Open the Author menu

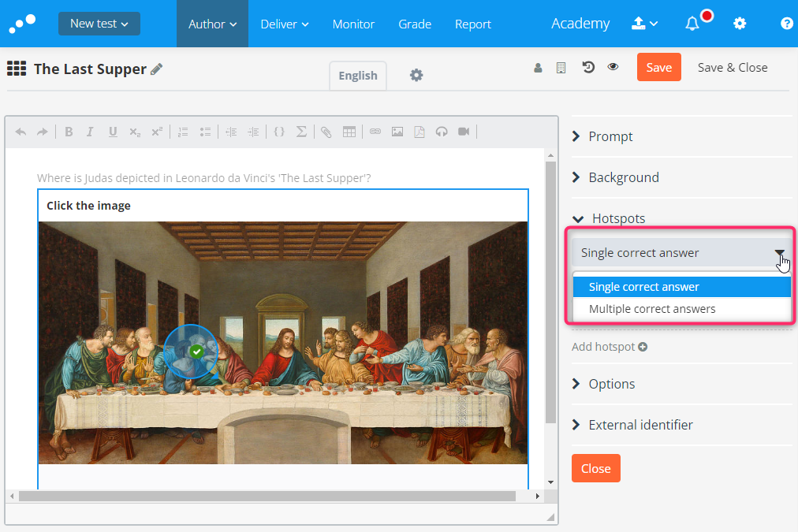point(212,24)
